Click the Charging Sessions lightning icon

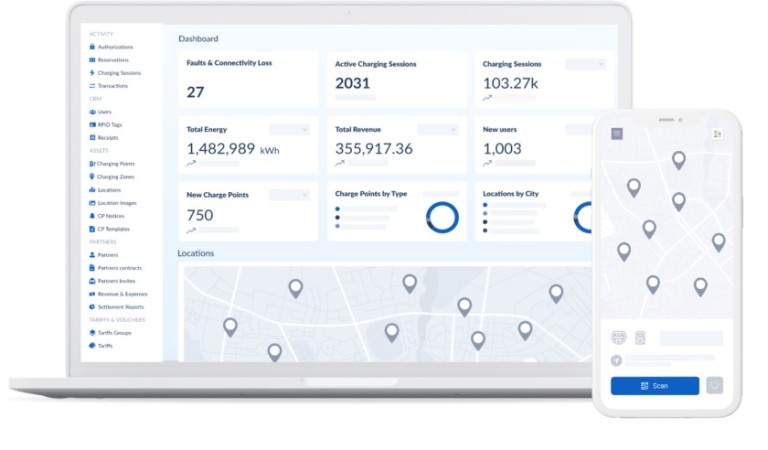point(92,73)
